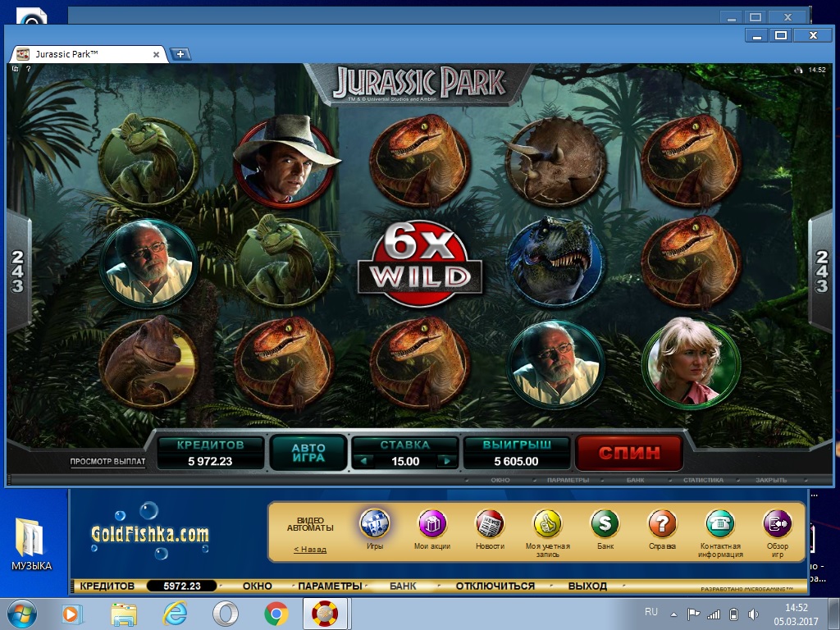Open СТАТИСТИКА in the game menu
The width and height of the screenshot is (840, 630).
coord(703,480)
